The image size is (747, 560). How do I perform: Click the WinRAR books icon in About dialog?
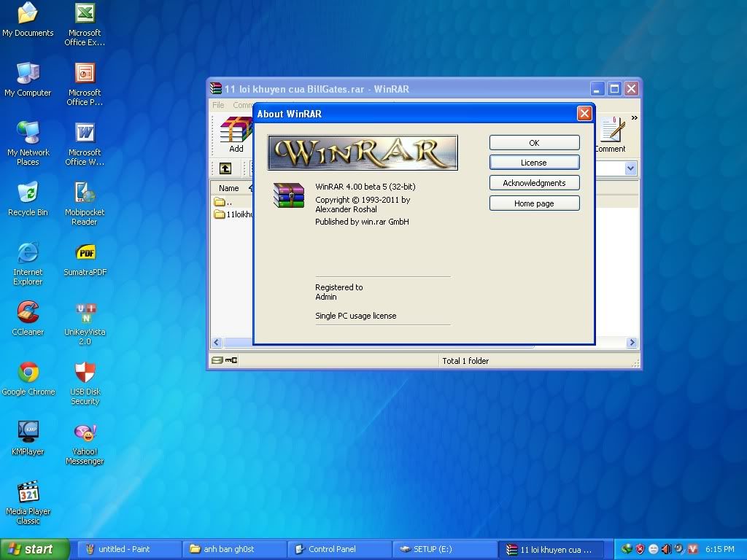pos(289,195)
